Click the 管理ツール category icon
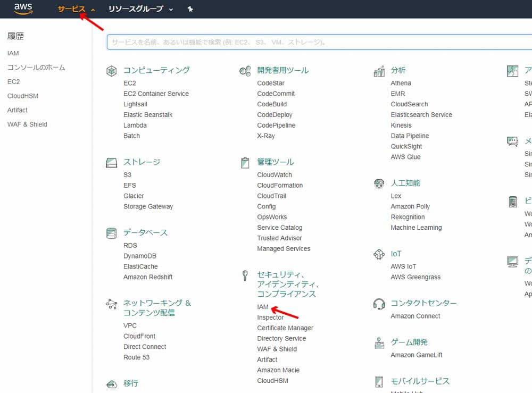Image resolution: width=532 pixels, height=393 pixels. [x=245, y=162]
